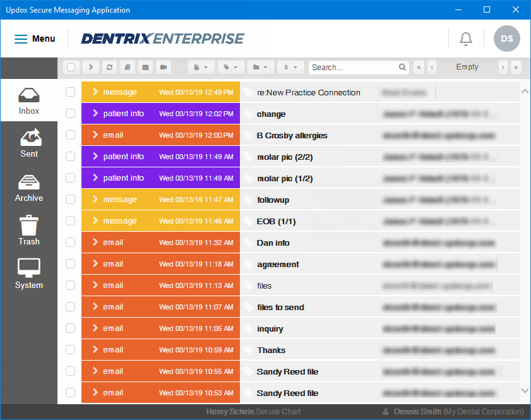Open the 'inquiry' email subject

click(270, 329)
